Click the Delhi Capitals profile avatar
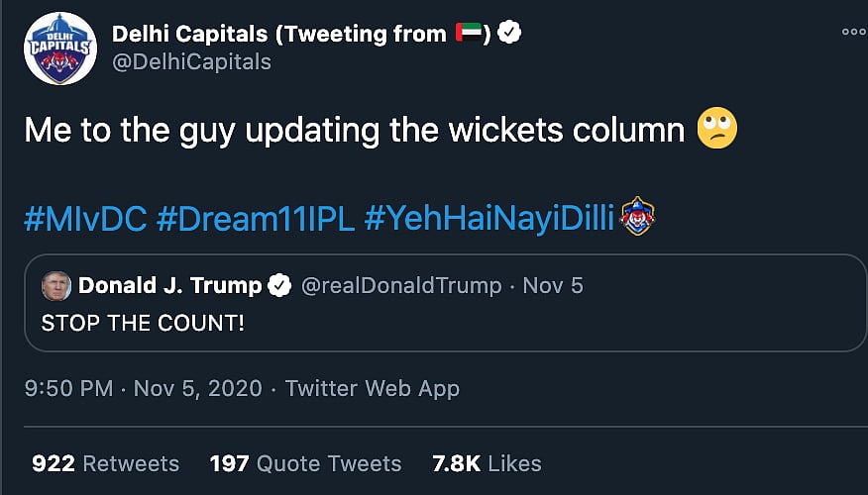Viewport: 868px width, 495px height. [x=60, y=49]
